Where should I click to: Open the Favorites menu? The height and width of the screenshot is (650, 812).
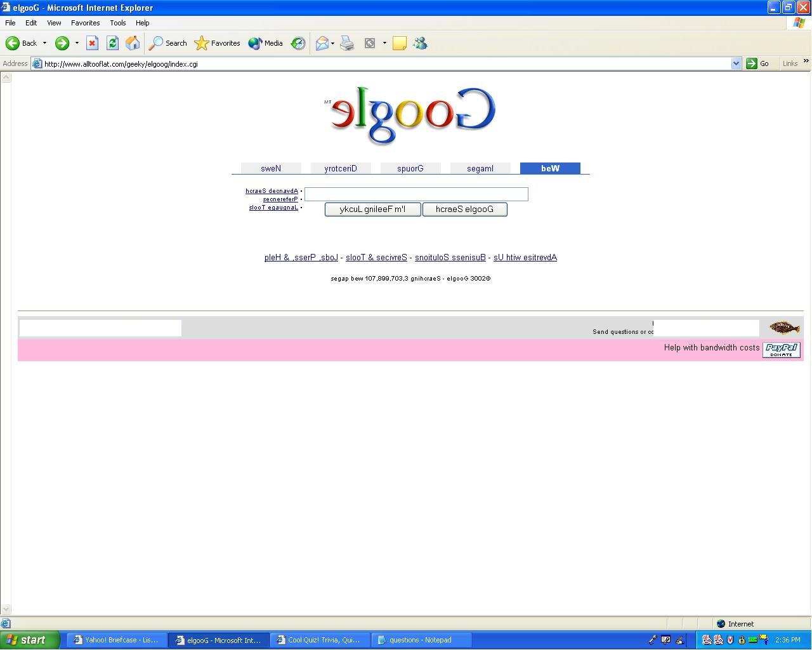click(85, 23)
